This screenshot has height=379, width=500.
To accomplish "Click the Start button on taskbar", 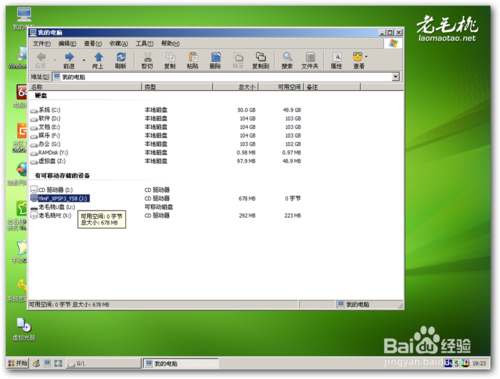I will 18,363.
